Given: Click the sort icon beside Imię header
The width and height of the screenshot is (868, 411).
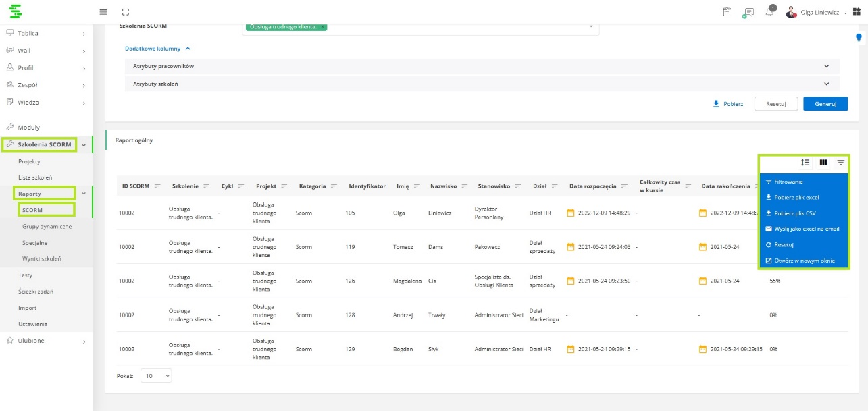Looking at the screenshot, I should [x=416, y=186].
